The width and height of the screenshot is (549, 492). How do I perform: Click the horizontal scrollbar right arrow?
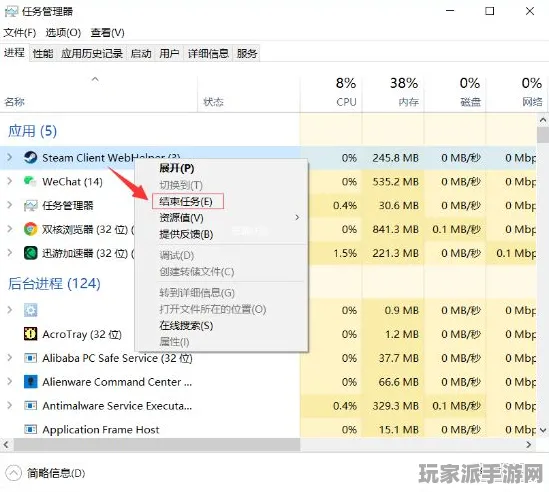tap(529, 445)
